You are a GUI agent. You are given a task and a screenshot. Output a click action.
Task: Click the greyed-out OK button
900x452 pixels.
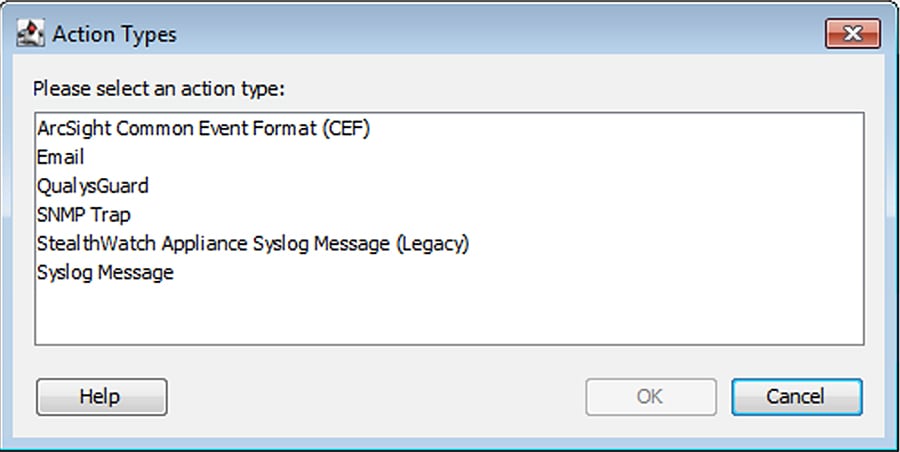(651, 396)
